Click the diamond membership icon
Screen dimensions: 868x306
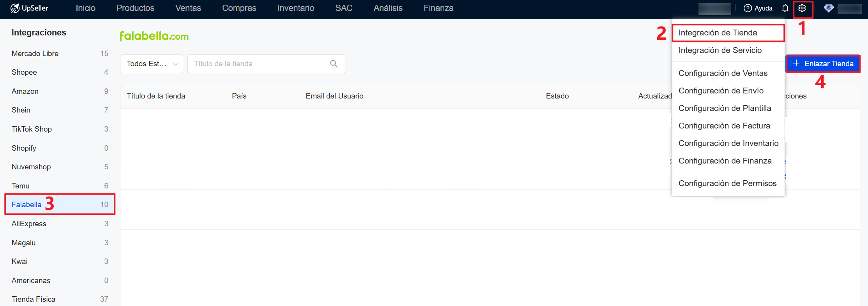pyautogui.click(x=829, y=8)
